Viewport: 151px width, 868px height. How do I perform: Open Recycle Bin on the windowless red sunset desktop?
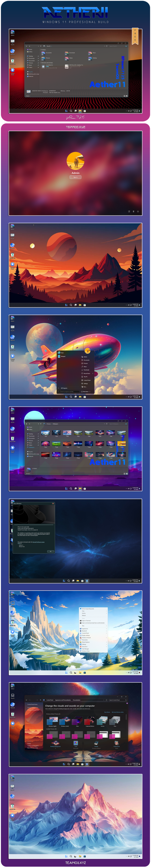12,255
